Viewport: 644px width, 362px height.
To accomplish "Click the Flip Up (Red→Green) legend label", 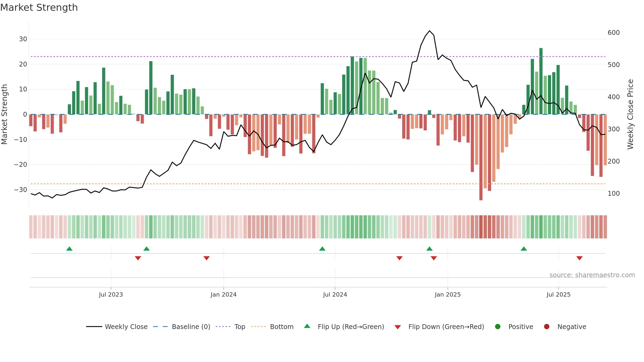I will click(351, 327).
